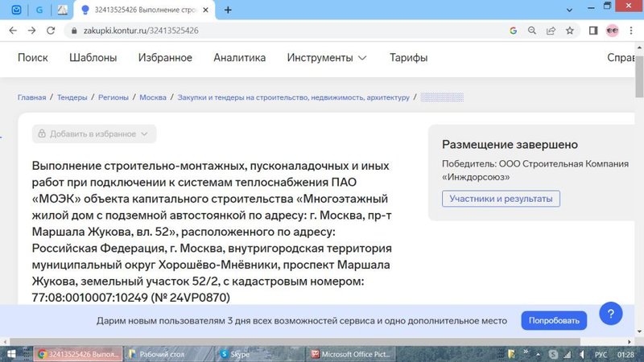Click the address bar URL
The height and width of the screenshot is (362, 644).
141,31
